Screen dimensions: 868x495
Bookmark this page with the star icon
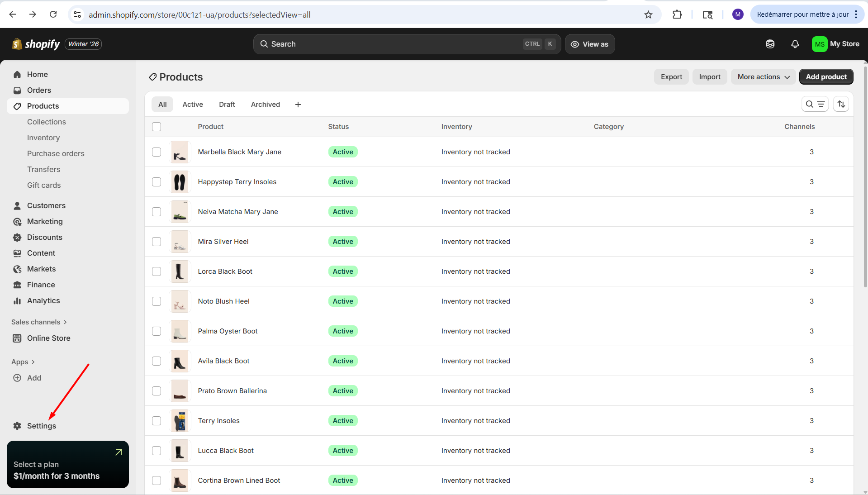(x=648, y=14)
